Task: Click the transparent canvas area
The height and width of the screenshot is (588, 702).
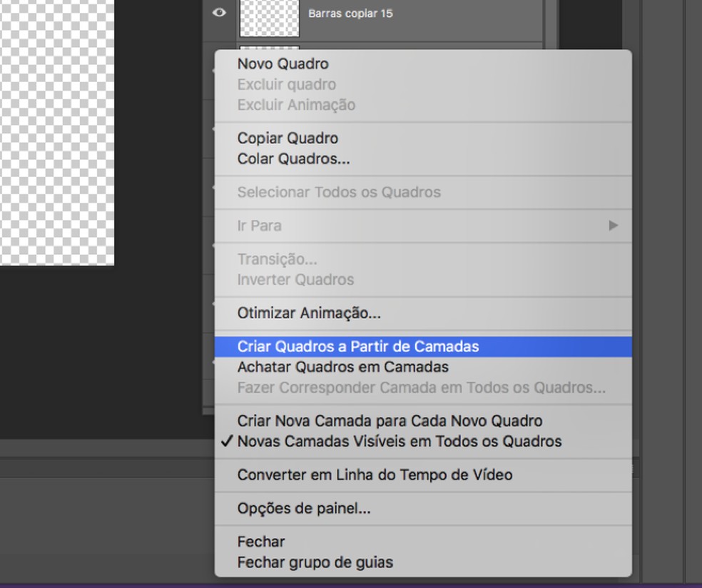Action: tap(57, 132)
